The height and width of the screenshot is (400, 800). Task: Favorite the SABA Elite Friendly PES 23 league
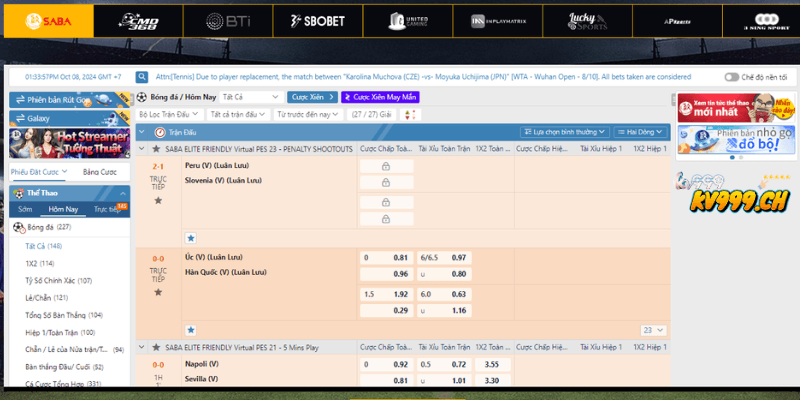[x=157, y=149]
